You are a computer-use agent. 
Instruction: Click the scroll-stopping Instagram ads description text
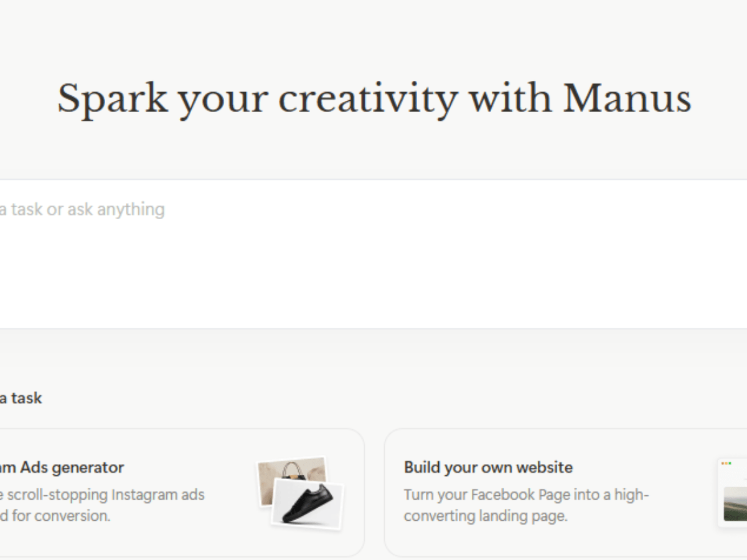[x=103, y=505]
